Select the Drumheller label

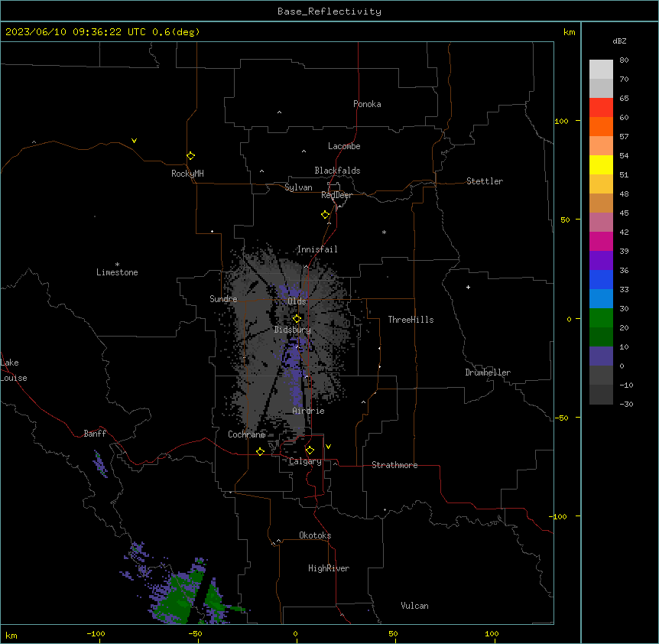pos(488,372)
